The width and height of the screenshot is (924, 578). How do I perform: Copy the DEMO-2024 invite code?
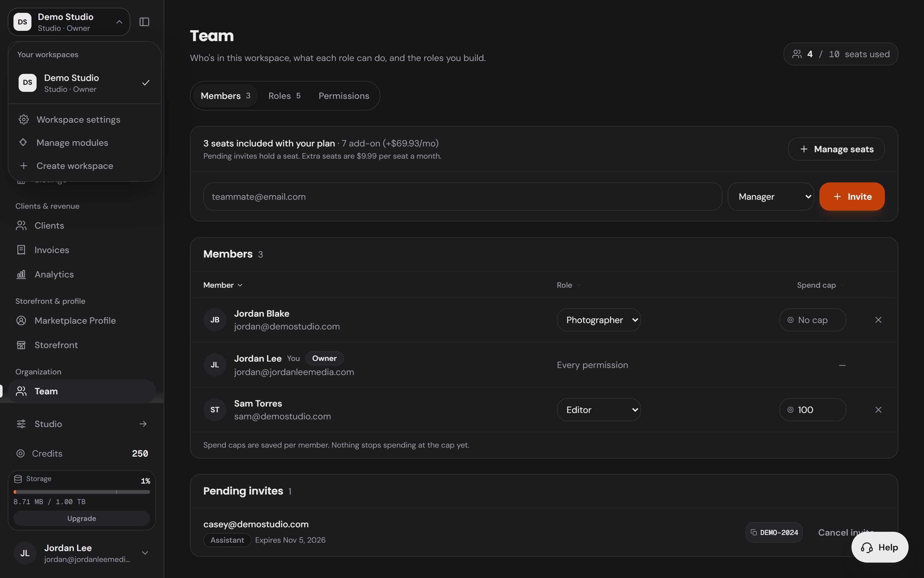coord(774,532)
